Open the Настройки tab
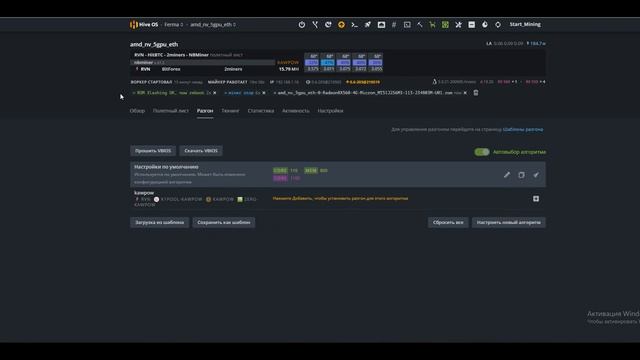640x360 pixels. click(x=330, y=111)
